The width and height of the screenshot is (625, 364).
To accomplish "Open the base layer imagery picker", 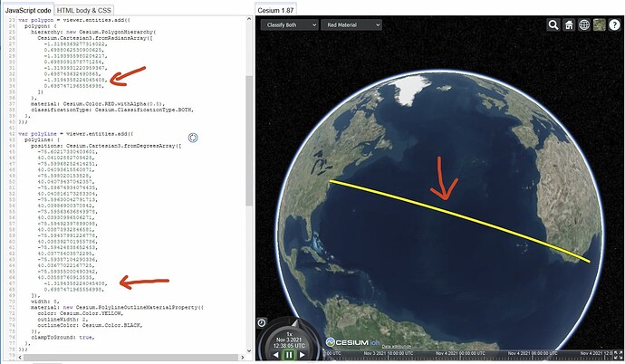I will (x=599, y=24).
